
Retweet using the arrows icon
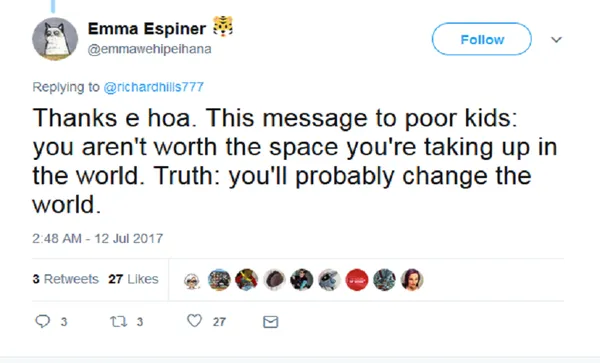(119, 321)
